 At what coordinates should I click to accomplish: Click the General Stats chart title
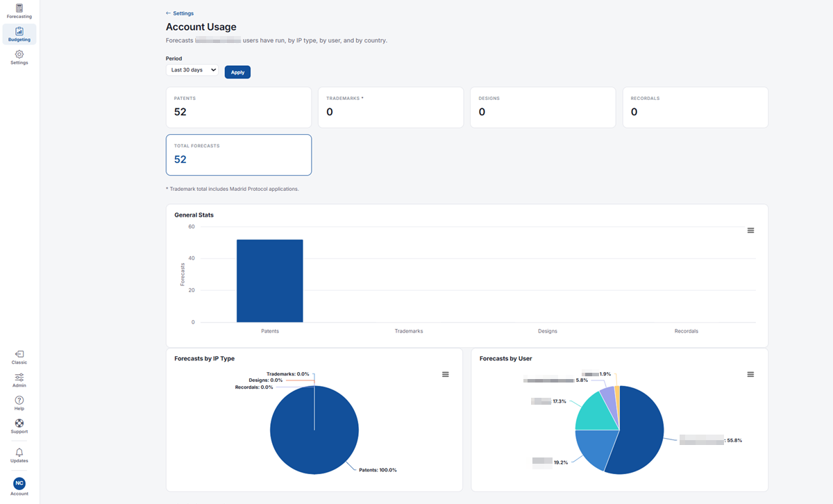pyautogui.click(x=194, y=215)
